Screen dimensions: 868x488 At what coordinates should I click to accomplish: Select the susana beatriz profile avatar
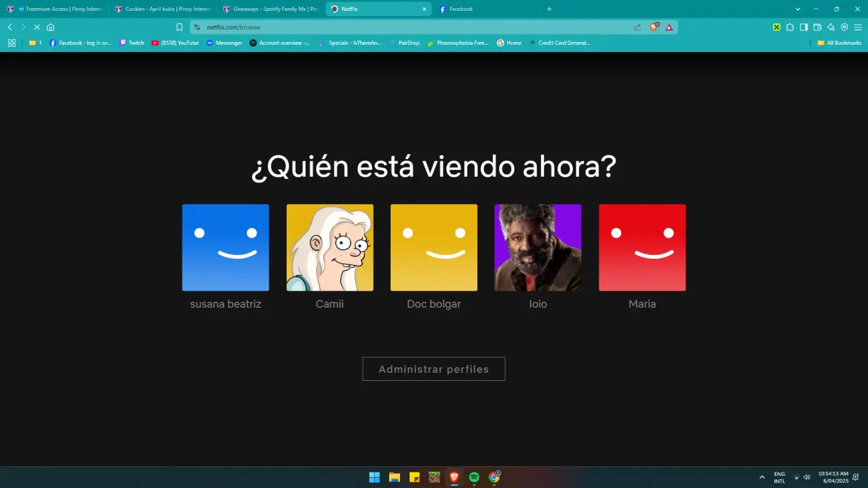pos(225,247)
